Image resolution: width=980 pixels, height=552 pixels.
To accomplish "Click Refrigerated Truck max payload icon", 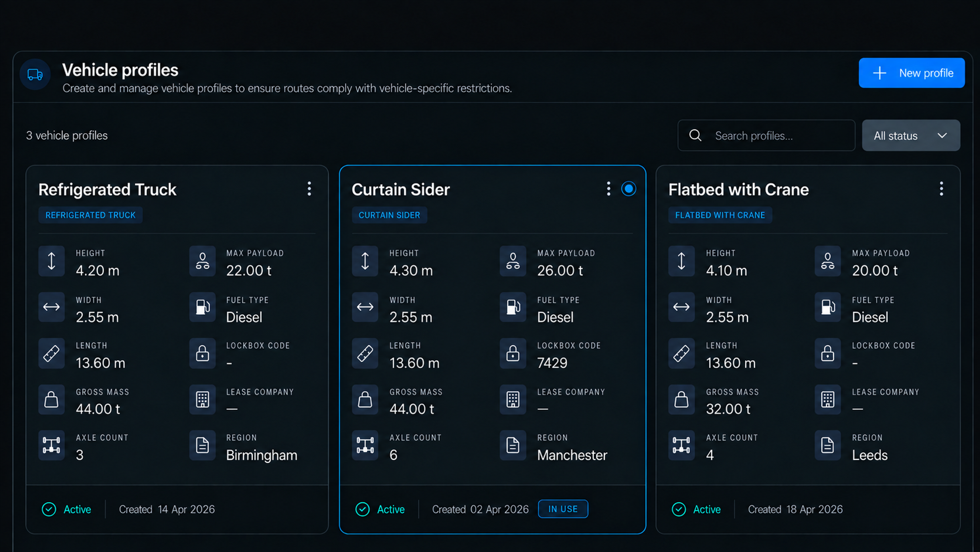I will (202, 261).
